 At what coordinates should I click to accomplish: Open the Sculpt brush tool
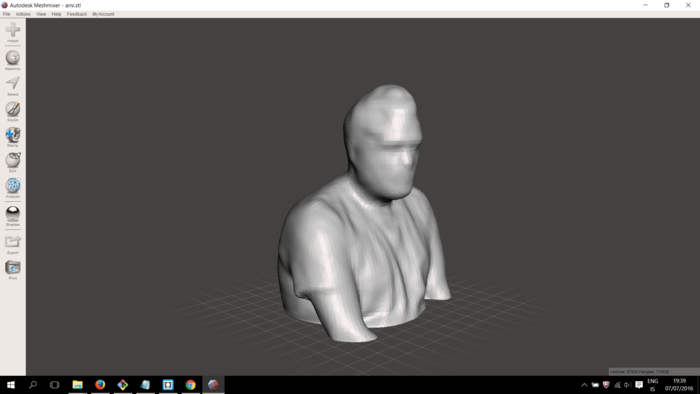(12, 109)
